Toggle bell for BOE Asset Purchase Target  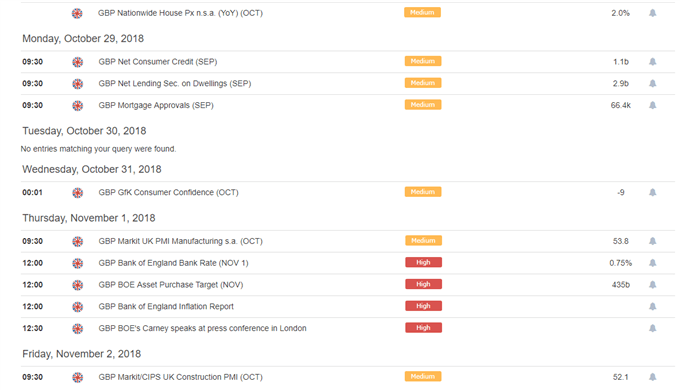(652, 285)
